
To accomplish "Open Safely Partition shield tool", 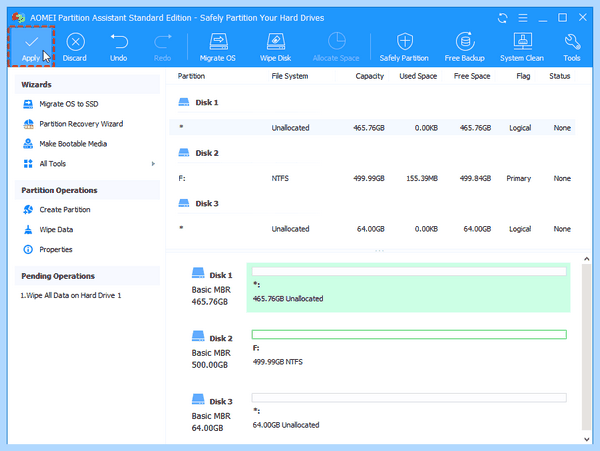I will [x=404, y=47].
